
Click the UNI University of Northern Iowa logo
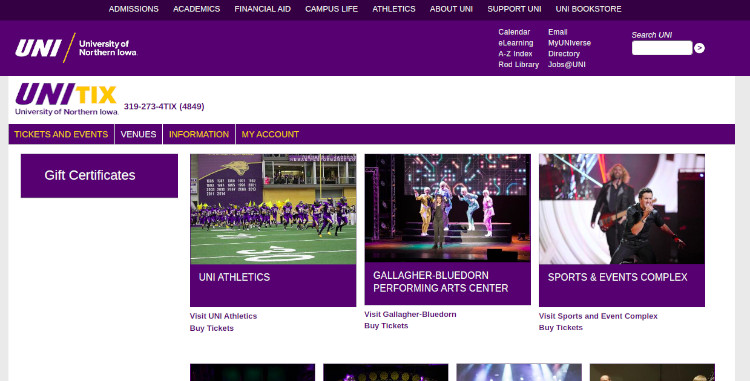pyautogui.click(x=76, y=48)
